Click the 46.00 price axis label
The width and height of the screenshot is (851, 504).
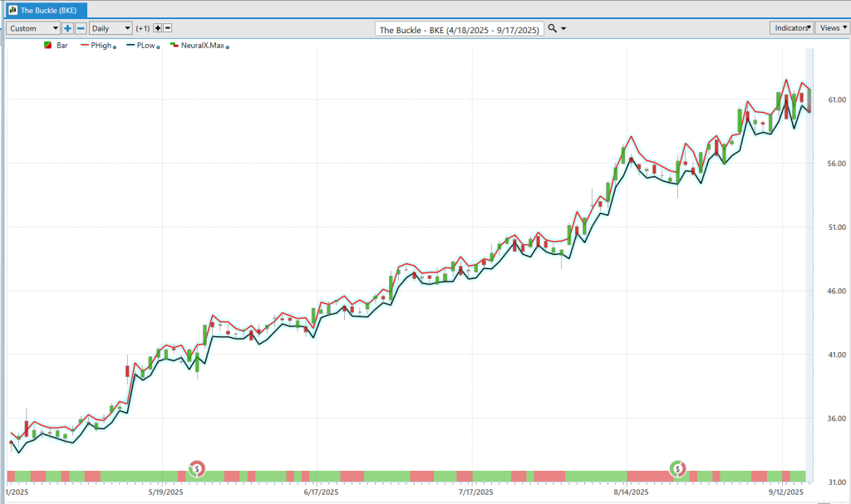[x=836, y=291]
